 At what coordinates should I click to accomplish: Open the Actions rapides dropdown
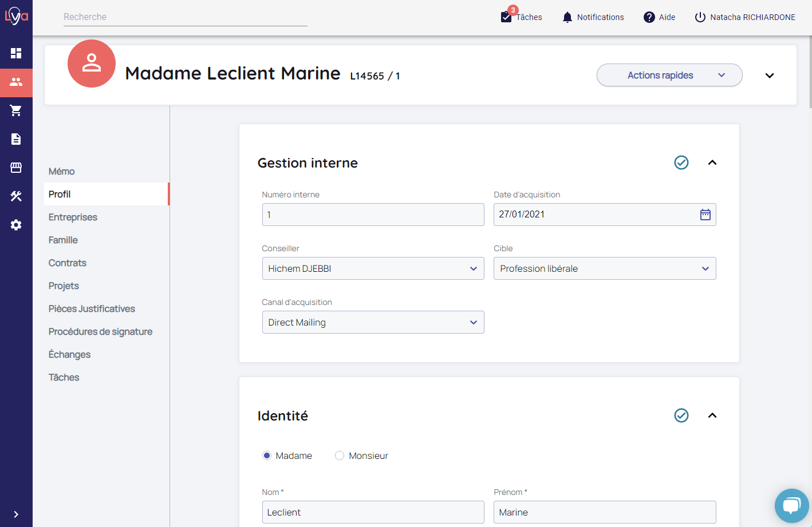pyautogui.click(x=669, y=75)
